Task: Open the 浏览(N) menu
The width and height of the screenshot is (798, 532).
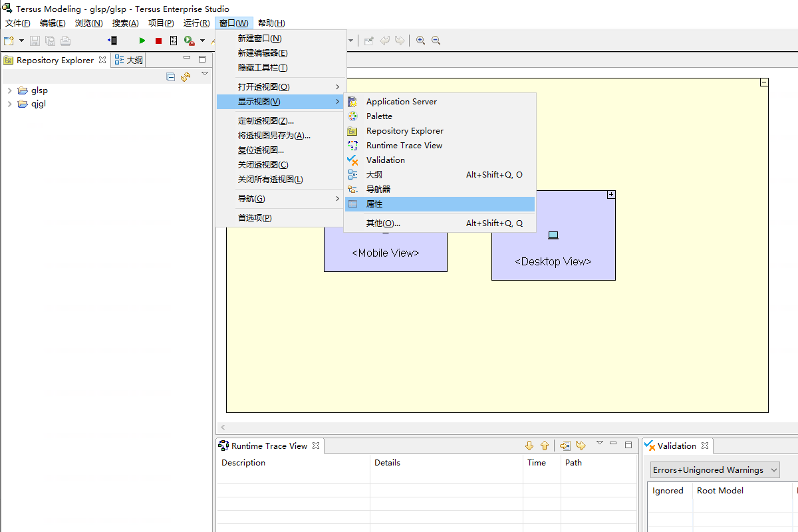Action: [88, 23]
